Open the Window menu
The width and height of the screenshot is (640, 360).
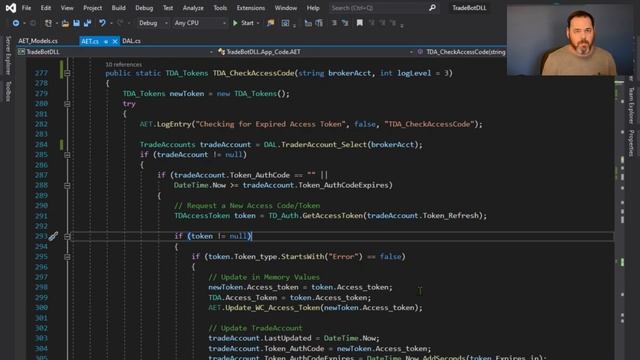tap(286, 8)
